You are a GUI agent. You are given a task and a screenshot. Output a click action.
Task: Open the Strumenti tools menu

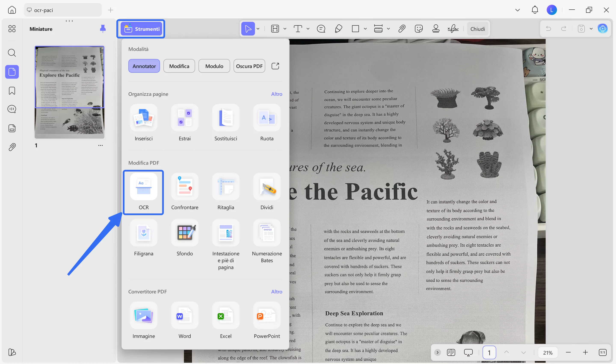[141, 29]
